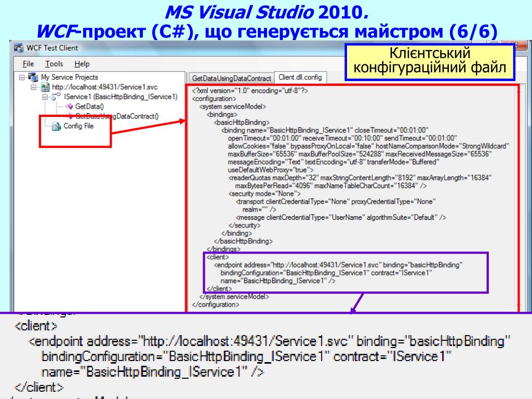This screenshot has width=532, height=399.
Task: Select IService1 (BasicHttpBinding_IService1) tree item
Action: click(x=121, y=97)
